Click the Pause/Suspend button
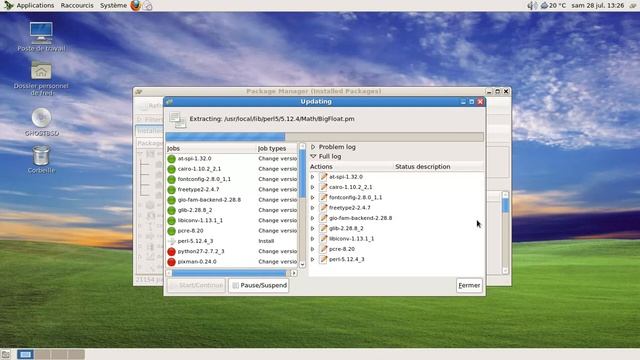 (259, 285)
